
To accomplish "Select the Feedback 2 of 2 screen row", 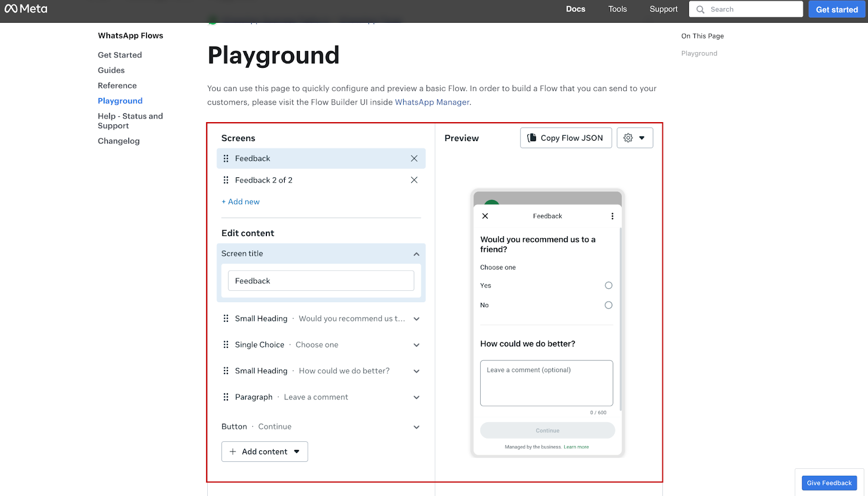I will [321, 180].
